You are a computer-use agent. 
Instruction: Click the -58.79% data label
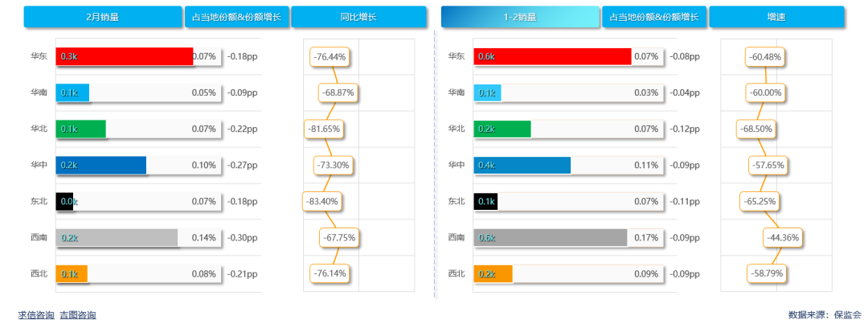[x=766, y=273]
